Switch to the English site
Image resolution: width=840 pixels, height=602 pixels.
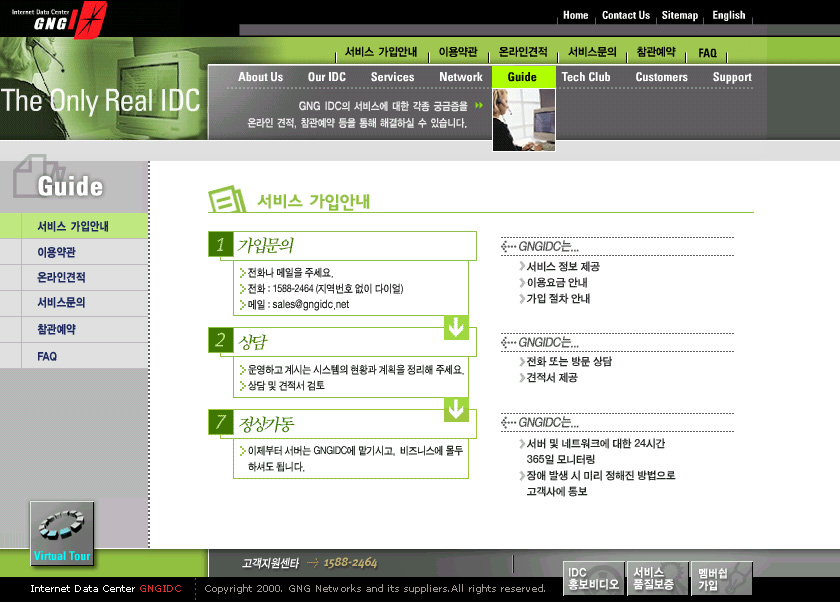pyautogui.click(x=729, y=15)
